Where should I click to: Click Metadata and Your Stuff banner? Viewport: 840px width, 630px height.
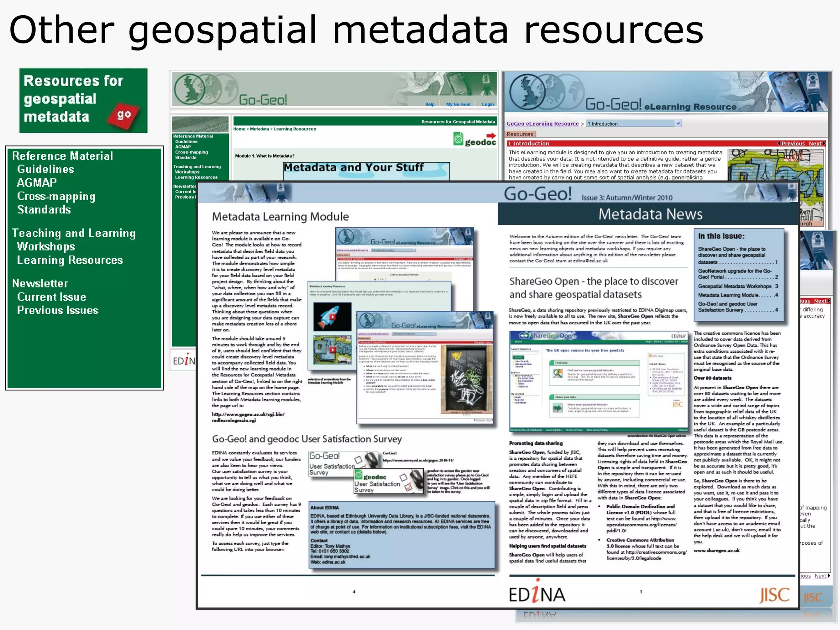[x=366, y=171]
